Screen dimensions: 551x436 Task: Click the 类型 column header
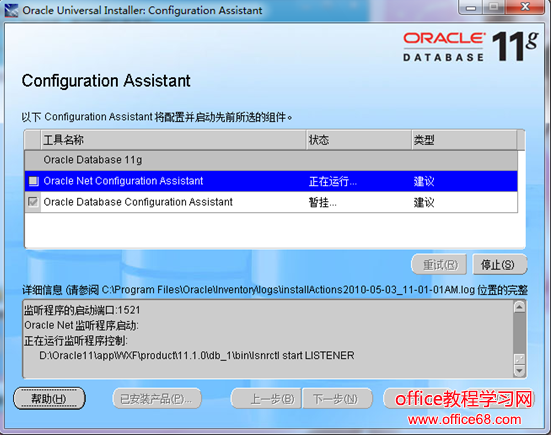[464, 140]
